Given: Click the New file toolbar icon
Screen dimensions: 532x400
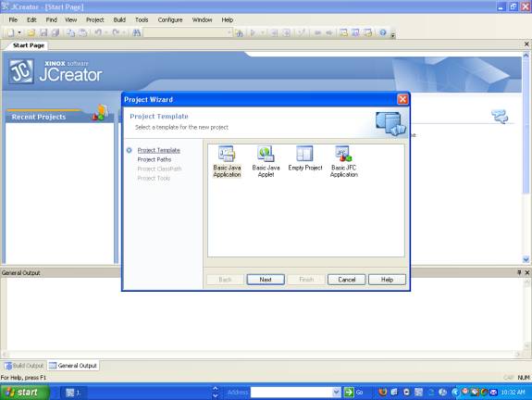Looking at the screenshot, I should point(11,32).
